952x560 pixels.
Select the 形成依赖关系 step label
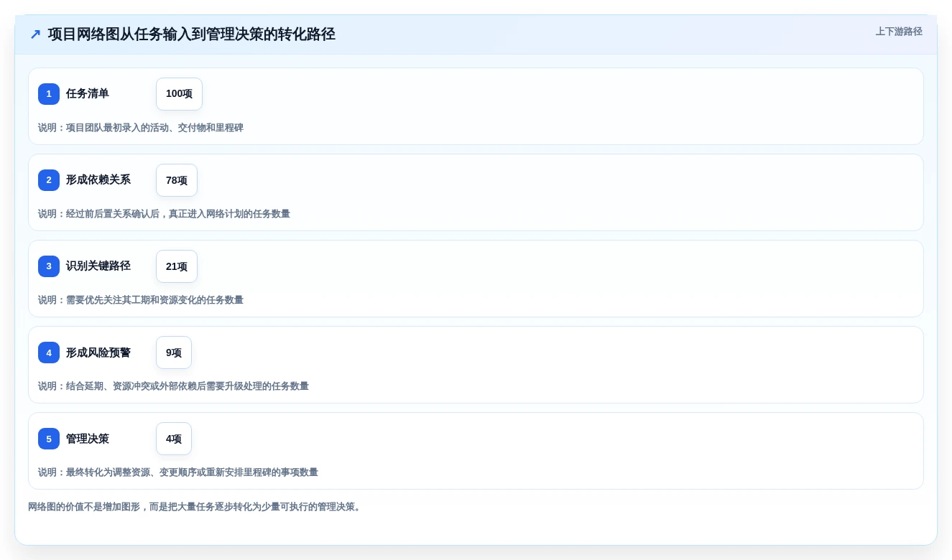[98, 180]
